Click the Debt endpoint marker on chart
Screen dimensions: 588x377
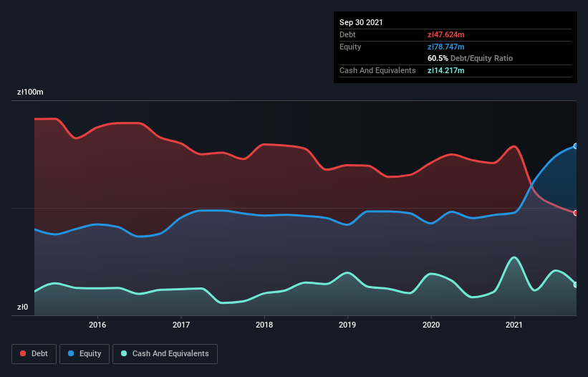(x=576, y=213)
